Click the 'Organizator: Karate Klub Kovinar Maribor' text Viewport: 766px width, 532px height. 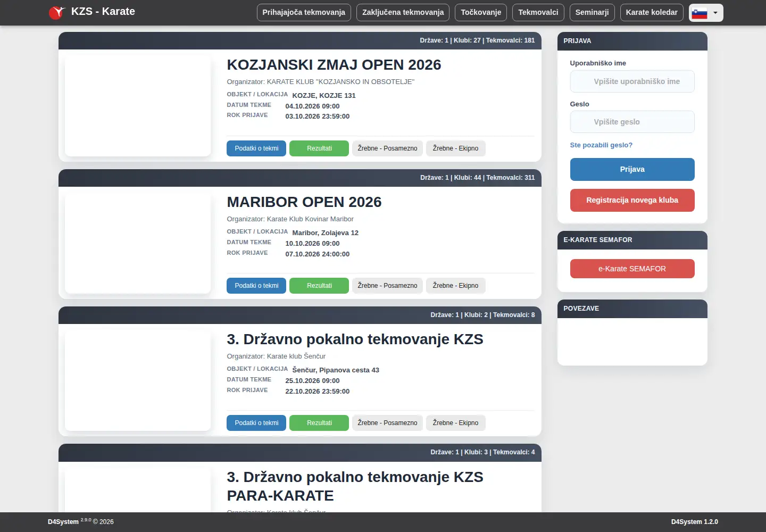[x=290, y=219]
